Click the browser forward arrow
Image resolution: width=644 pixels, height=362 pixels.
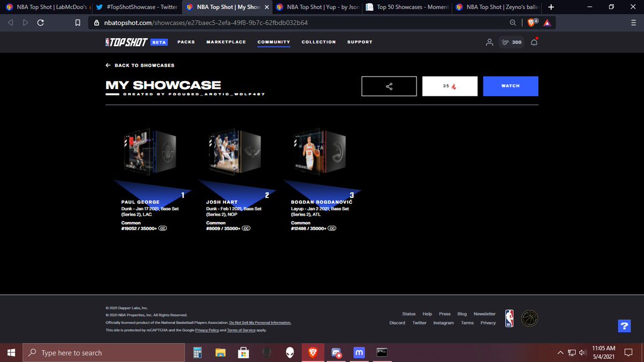[x=25, y=23]
